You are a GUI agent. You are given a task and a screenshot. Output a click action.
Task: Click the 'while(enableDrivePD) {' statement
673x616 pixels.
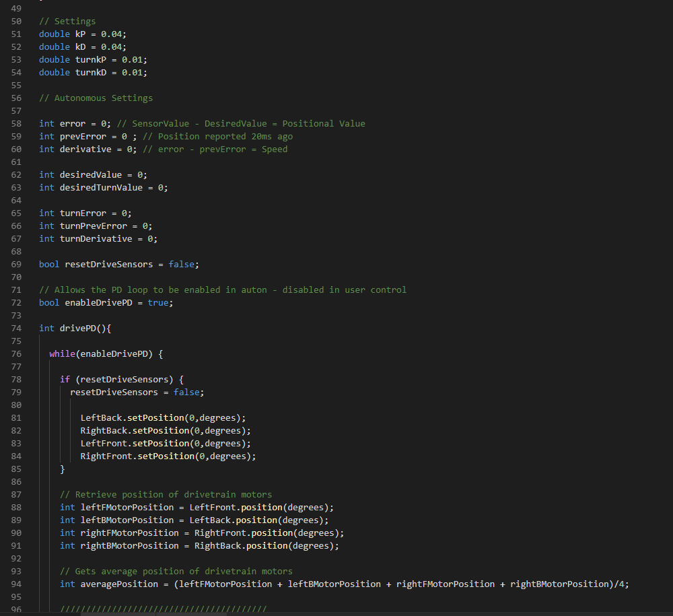[x=106, y=354]
